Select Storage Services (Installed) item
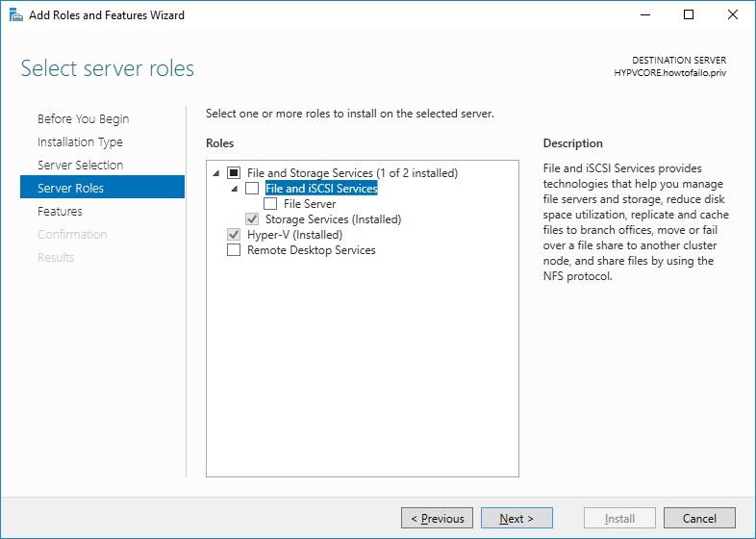 333,219
